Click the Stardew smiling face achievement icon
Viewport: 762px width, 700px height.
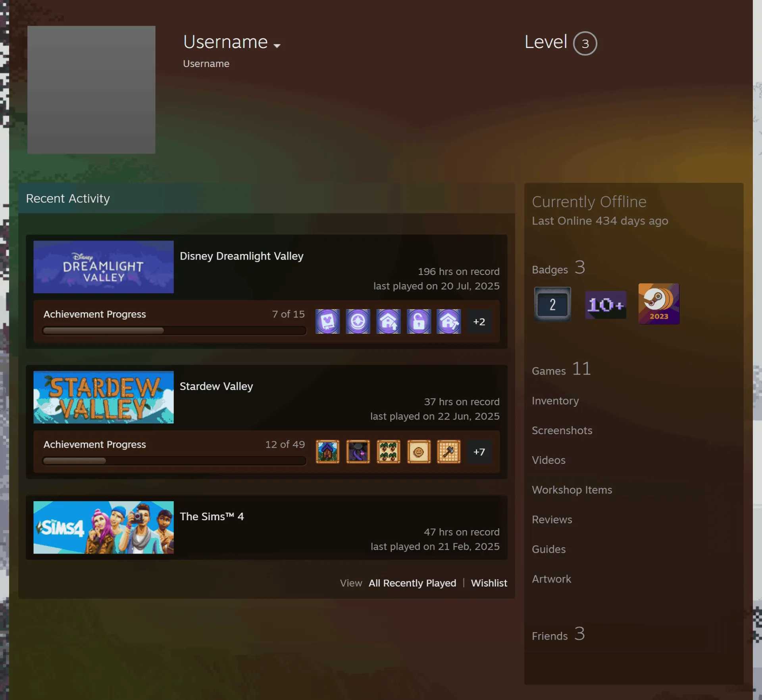[419, 452]
